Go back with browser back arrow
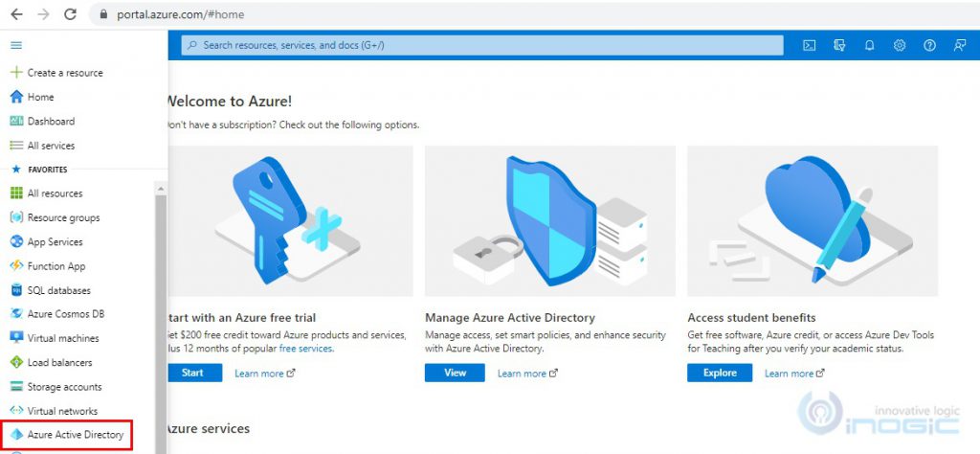Viewport: 980px width, 454px height. pyautogui.click(x=16, y=14)
